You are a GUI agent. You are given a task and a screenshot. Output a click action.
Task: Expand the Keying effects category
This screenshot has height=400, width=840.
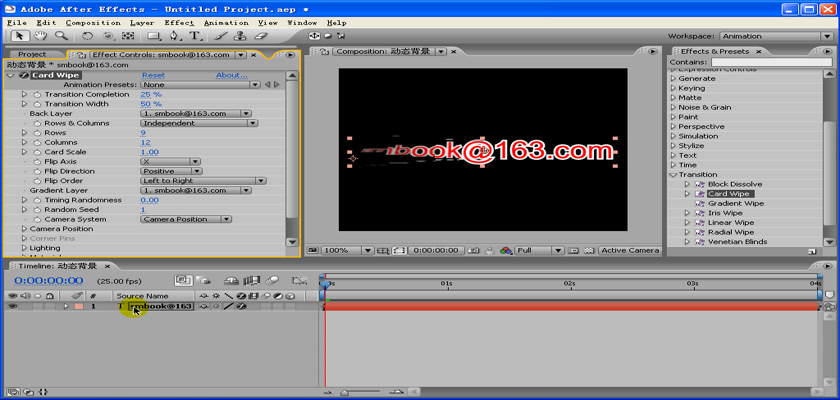pyautogui.click(x=674, y=88)
